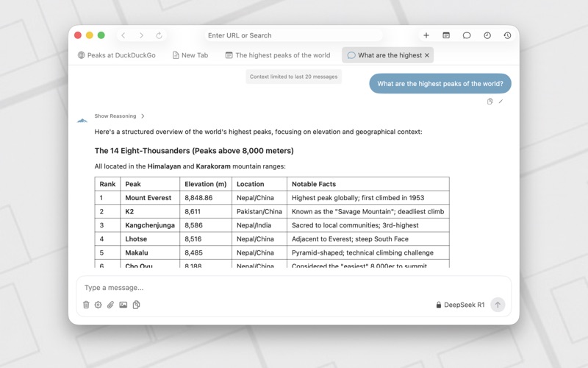Click the mountain assistant avatar icon
Image resolution: width=588 pixels, height=368 pixels.
(x=82, y=121)
